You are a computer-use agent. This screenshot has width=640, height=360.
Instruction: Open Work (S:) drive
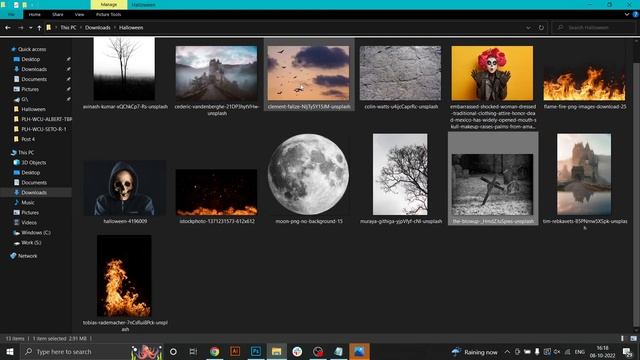(x=31, y=242)
